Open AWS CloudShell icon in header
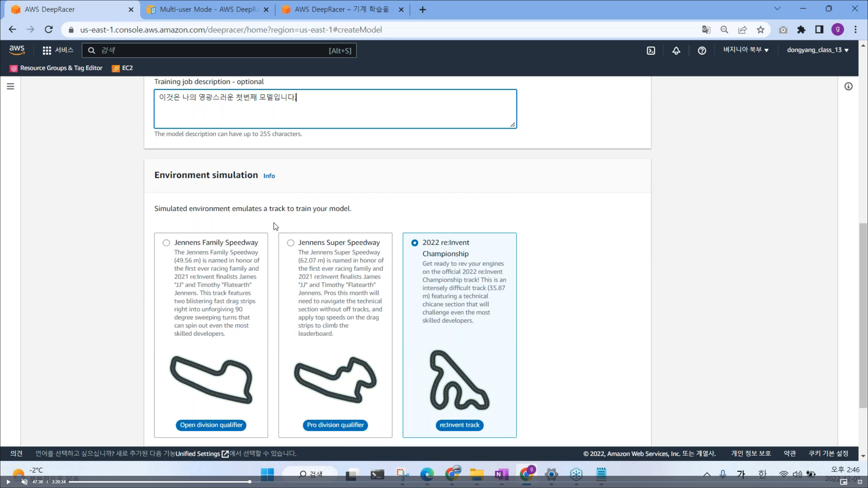This screenshot has width=868, height=488. tap(651, 50)
